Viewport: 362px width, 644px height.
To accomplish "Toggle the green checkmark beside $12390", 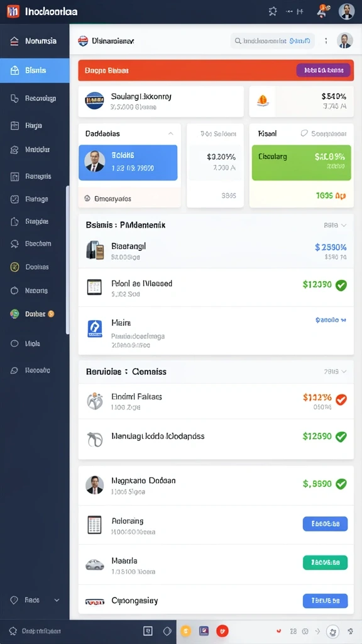I will pyautogui.click(x=341, y=285).
